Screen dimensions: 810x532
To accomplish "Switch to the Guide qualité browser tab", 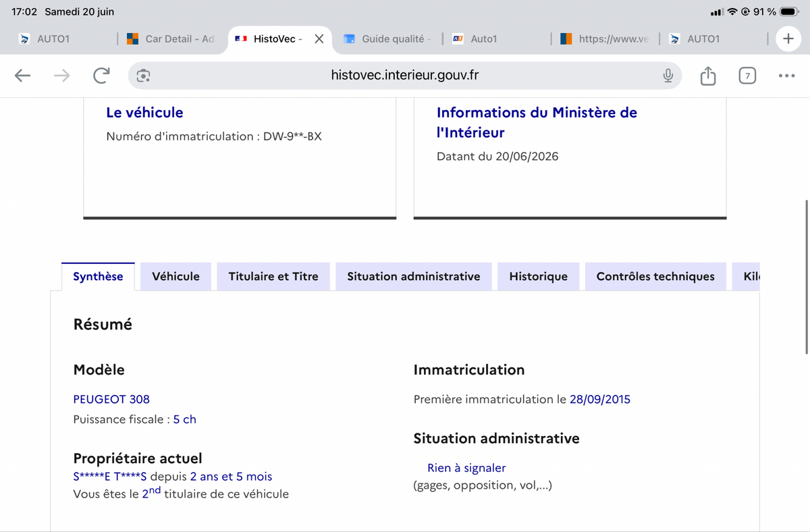I will point(387,39).
